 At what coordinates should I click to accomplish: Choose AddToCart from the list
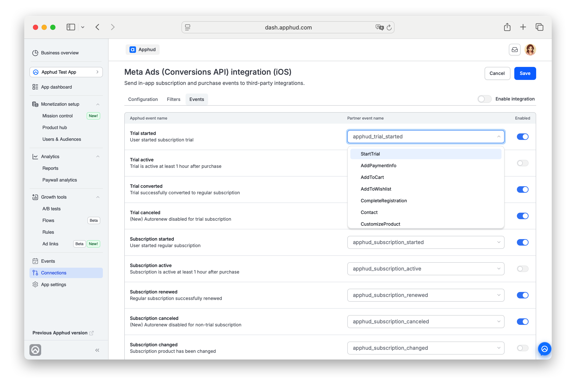point(426,177)
